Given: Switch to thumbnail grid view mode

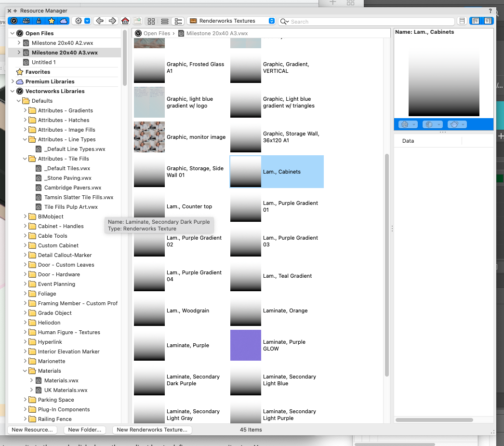Looking at the screenshot, I should (x=151, y=21).
